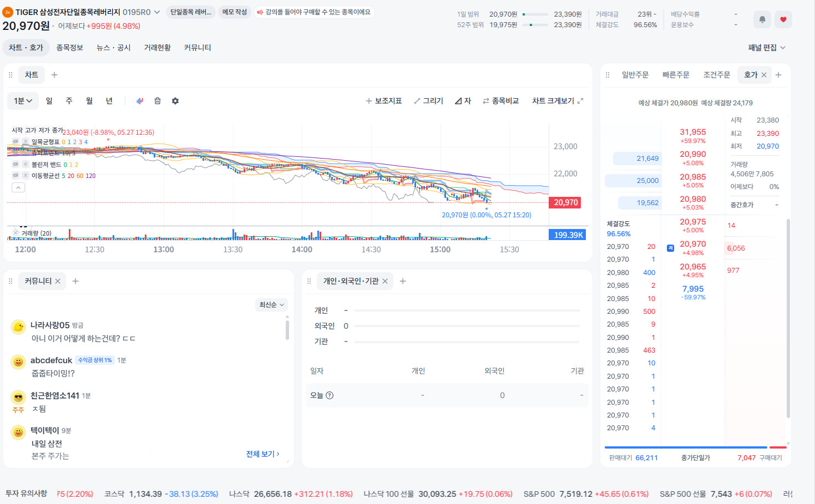Add a new tab next to 개인·외국인·기관
Viewport: 815px width, 504px height.
pos(403,281)
